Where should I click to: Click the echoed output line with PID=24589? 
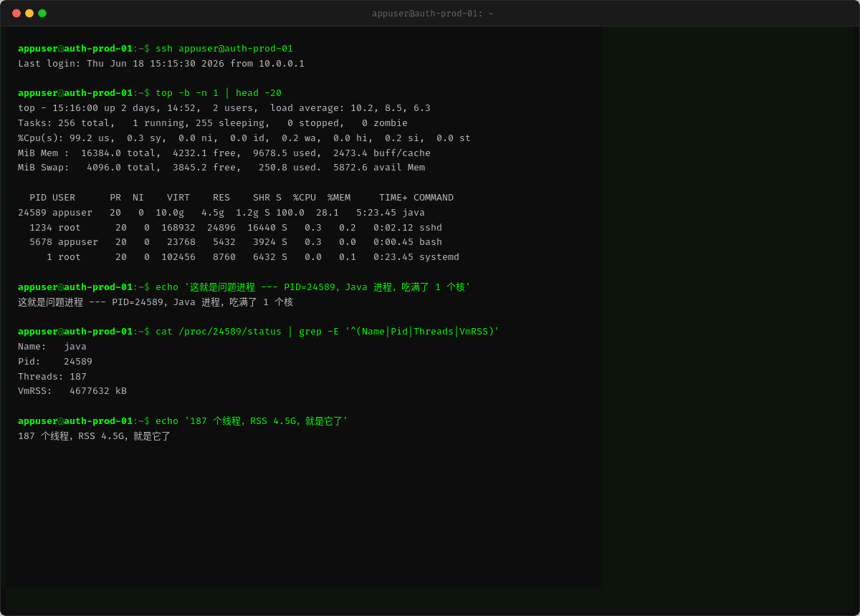pyautogui.click(x=156, y=302)
